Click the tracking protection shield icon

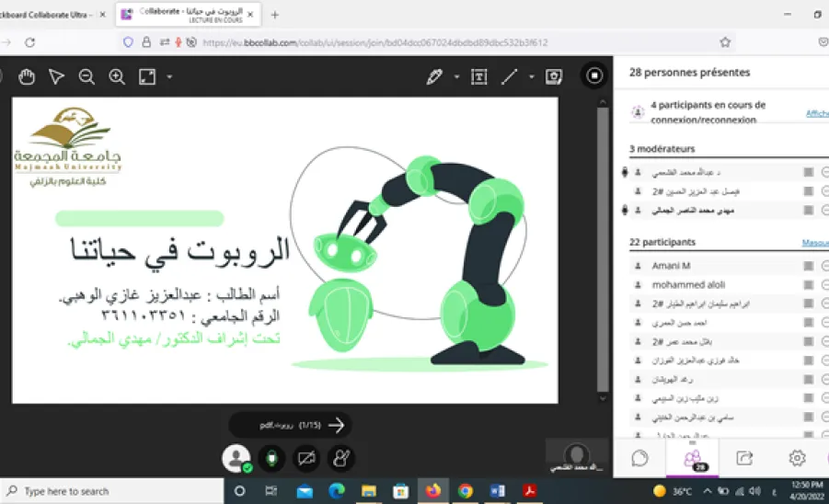point(128,42)
